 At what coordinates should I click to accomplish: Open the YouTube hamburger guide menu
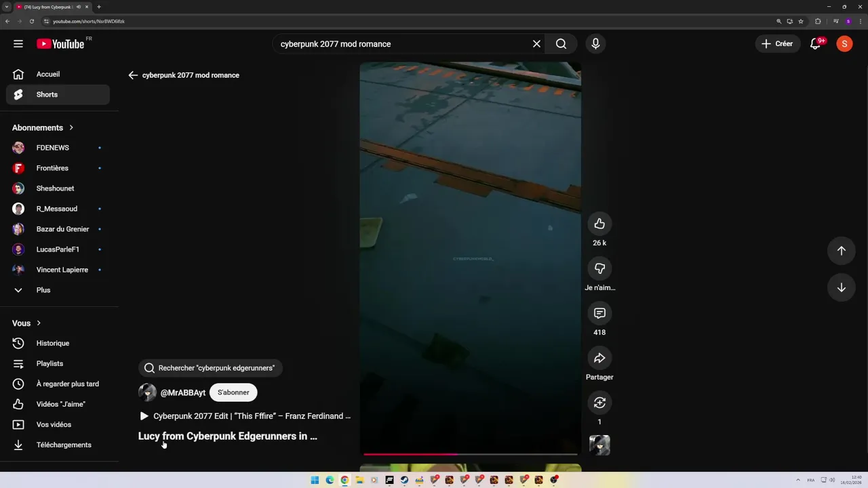tap(18, 44)
